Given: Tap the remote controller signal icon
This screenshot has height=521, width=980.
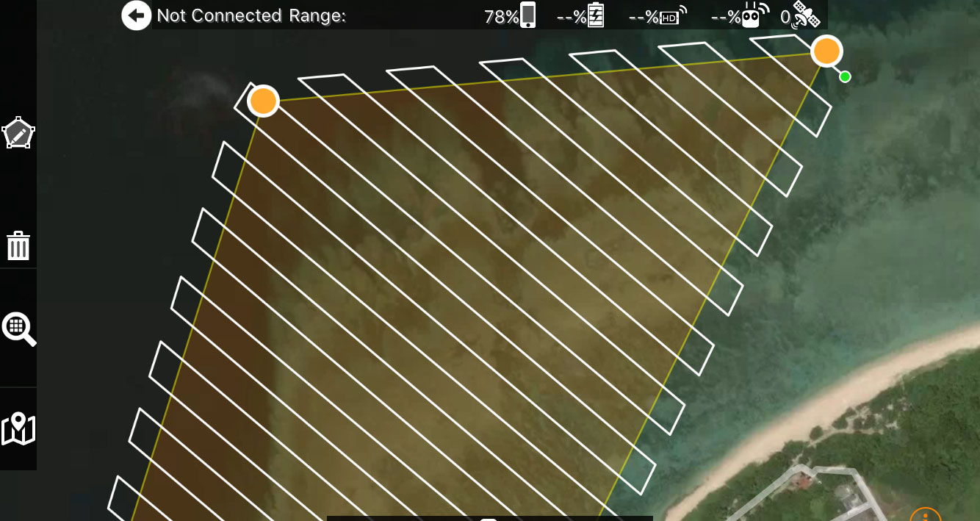Looking at the screenshot, I should [x=740, y=15].
